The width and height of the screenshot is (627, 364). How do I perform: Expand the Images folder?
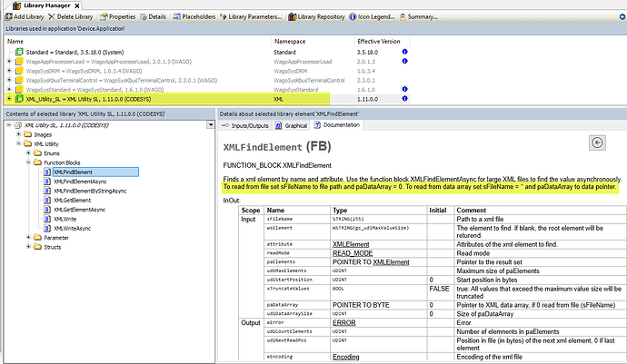coord(18,134)
